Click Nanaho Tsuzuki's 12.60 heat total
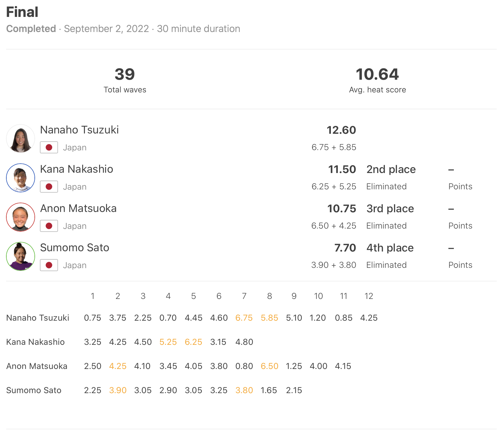The height and width of the screenshot is (436, 504). tap(341, 130)
